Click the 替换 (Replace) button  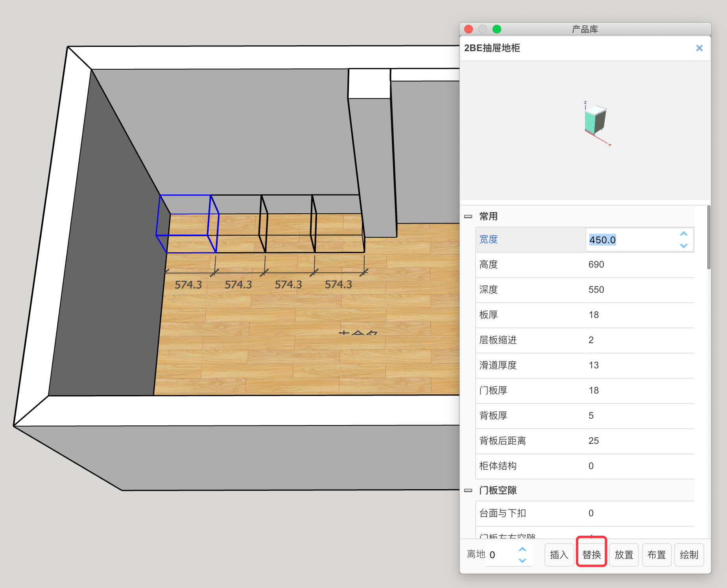[x=591, y=555]
